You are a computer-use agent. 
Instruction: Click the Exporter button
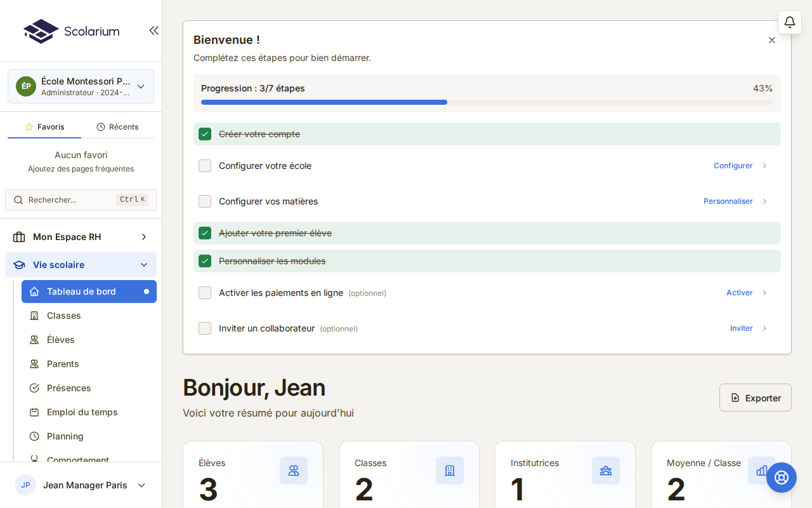[x=756, y=398]
